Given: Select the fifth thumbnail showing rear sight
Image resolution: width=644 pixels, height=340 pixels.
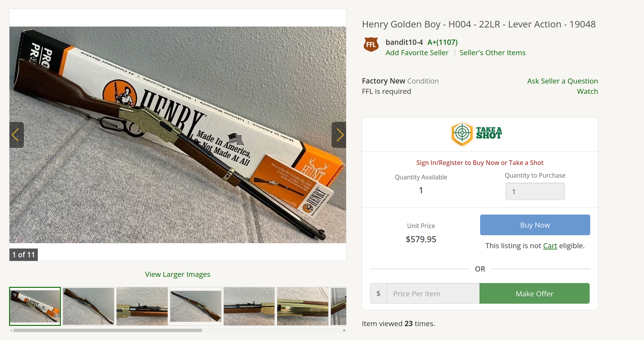Looking at the screenshot, I should click(249, 306).
